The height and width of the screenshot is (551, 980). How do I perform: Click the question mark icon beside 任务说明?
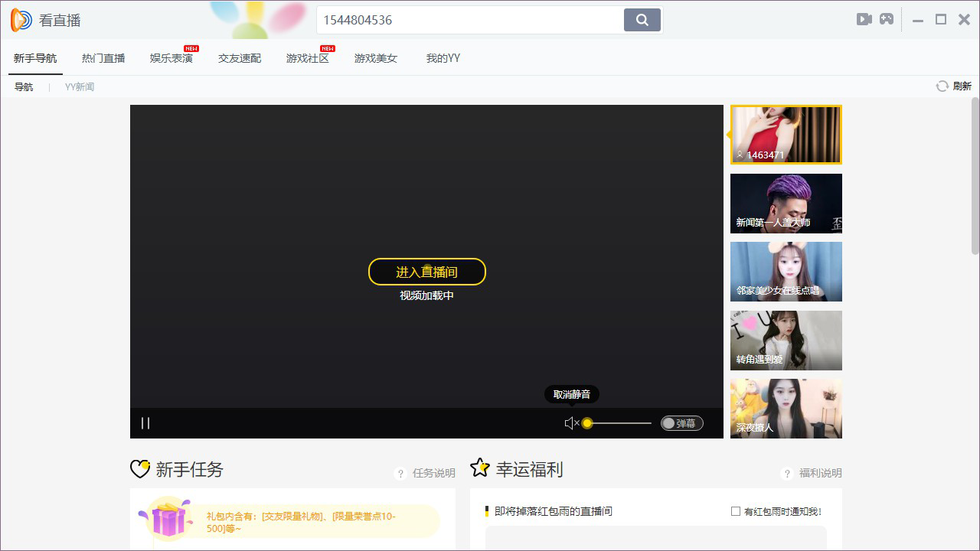(x=400, y=473)
